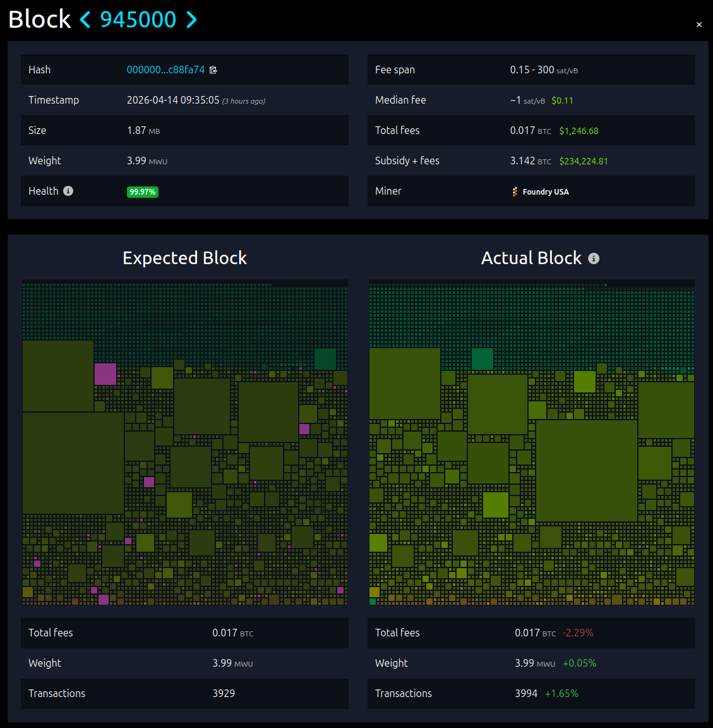Dismiss the block view with the X
Viewport: 713px width, 728px height.
[x=698, y=24]
